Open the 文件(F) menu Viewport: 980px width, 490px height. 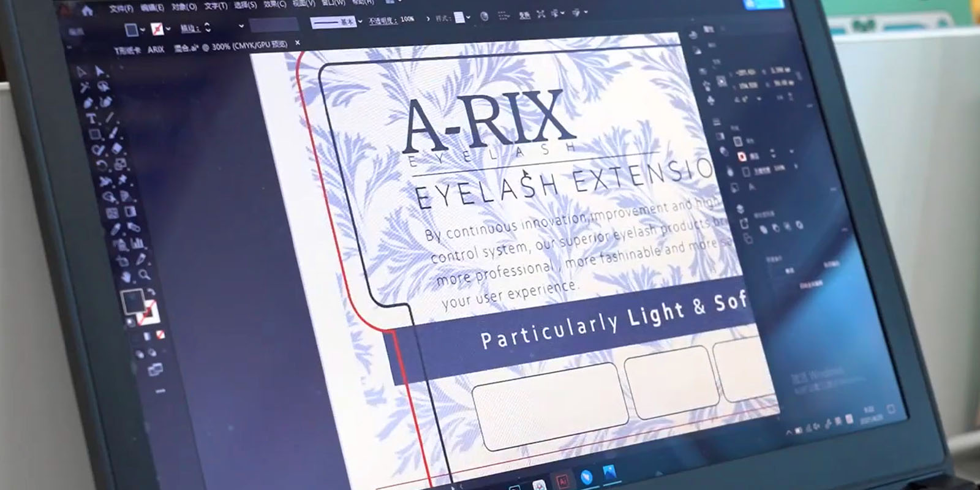(x=120, y=9)
